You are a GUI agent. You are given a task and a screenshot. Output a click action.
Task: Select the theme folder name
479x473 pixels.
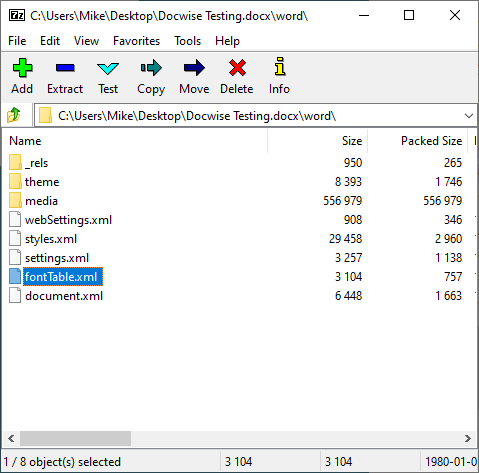42,182
